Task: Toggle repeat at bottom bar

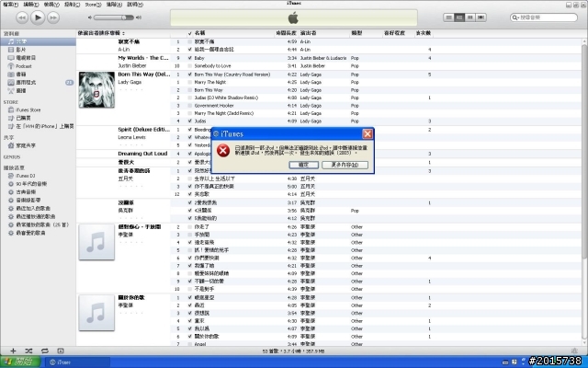Action: (45, 351)
